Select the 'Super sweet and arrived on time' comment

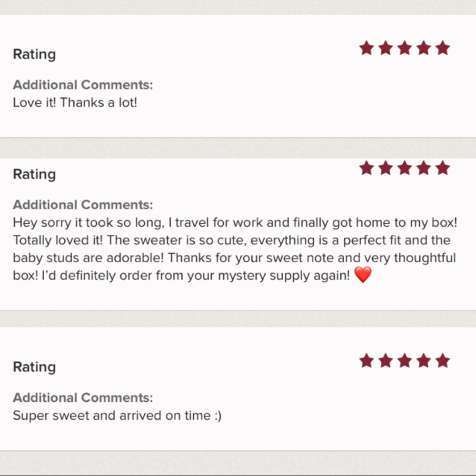point(117,416)
